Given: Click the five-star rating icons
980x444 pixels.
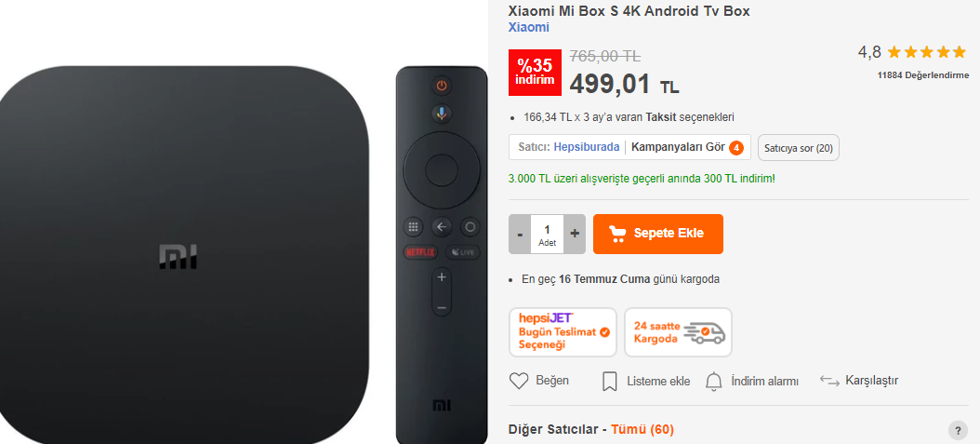Looking at the screenshot, I should [x=926, y=52].
